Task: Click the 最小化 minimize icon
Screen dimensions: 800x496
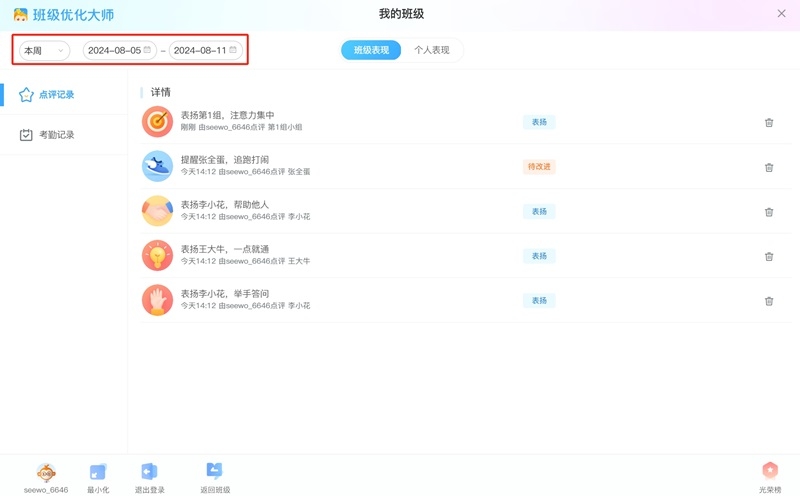Action: pos(97,472)
